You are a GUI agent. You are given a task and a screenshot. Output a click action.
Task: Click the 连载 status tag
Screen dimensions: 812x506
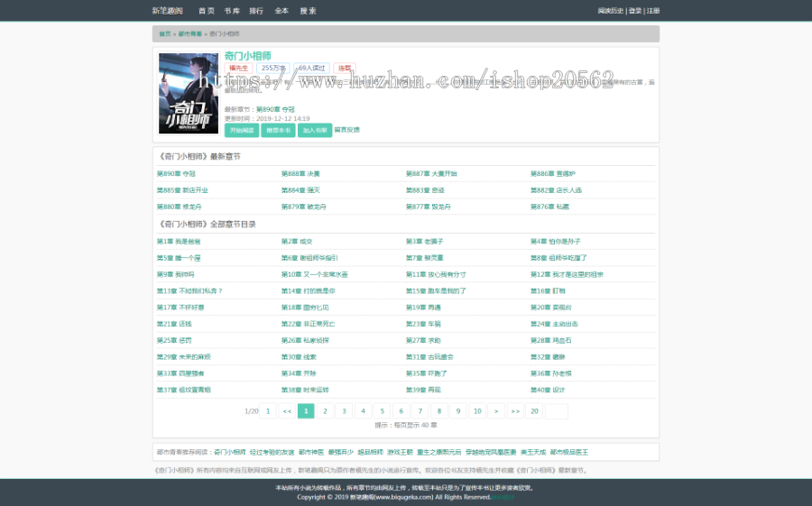coord(345,68)
